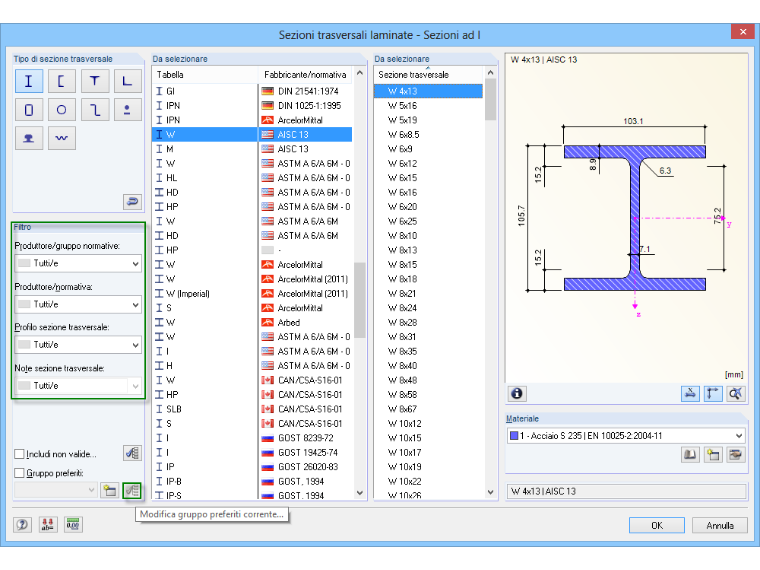The height and width of the screenshot is (570, 760).
Task: Click the edit favorites group icon
Action: (x=132, y=491)
